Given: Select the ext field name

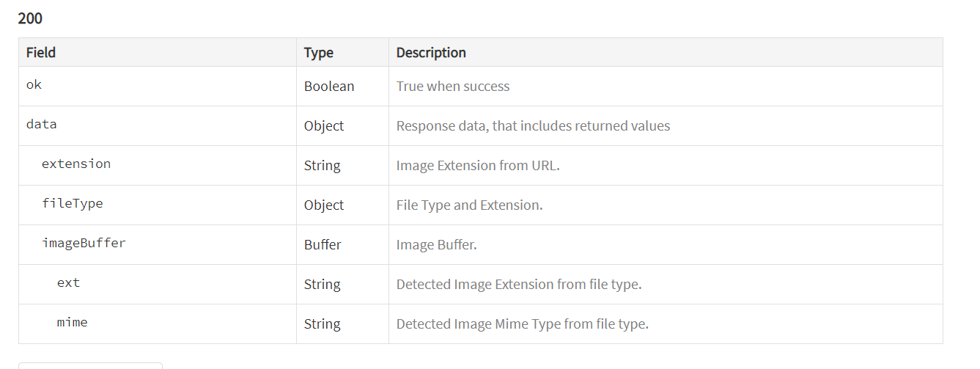Looking at the screenshot, I should click(x=69, y=282).
